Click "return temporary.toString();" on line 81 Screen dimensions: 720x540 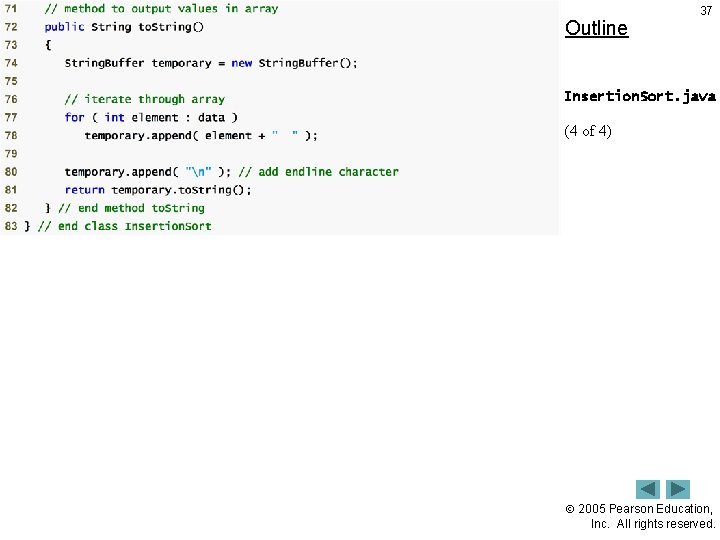click(158, 190)
